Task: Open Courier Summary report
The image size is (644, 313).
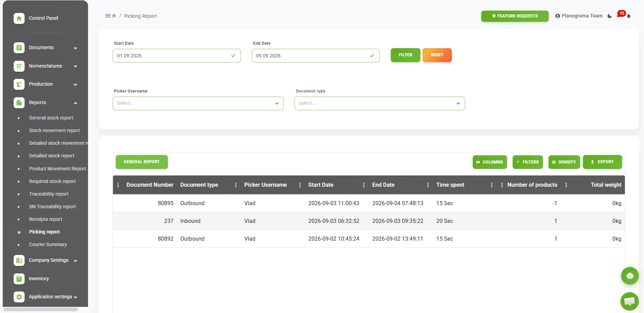Action: coord(48,244)
